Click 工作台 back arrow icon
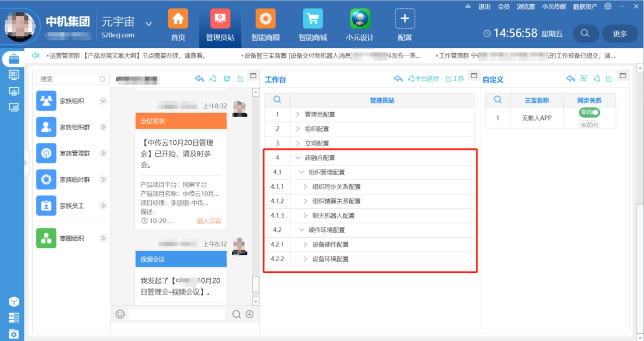 tap(398, 79)
